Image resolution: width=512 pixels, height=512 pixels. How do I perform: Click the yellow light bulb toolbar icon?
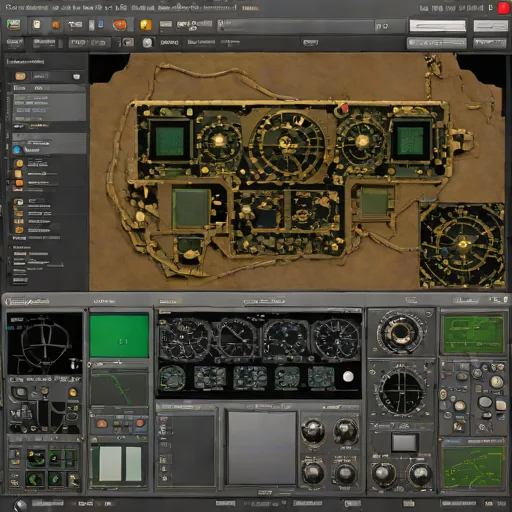click(146, 25)
